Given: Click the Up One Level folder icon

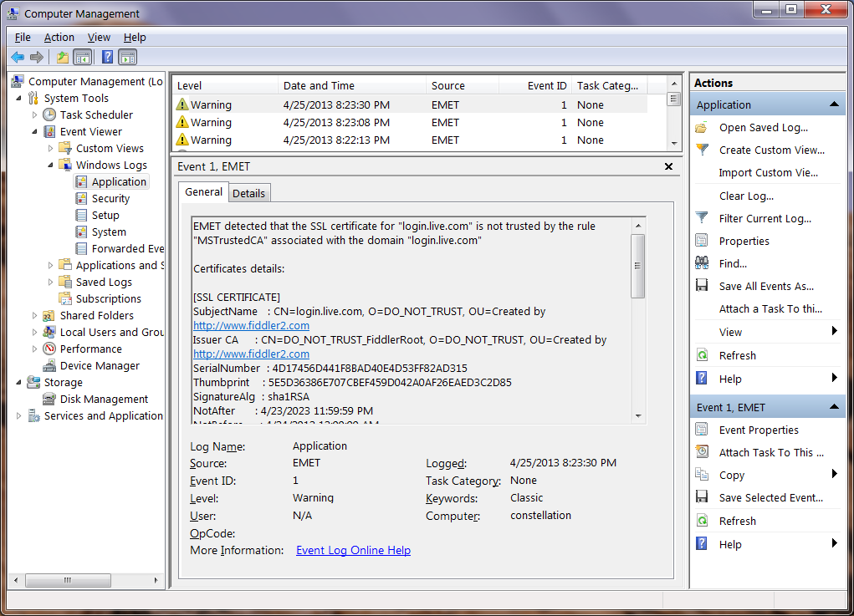Looking at the screenshot, I should [62, 58].
